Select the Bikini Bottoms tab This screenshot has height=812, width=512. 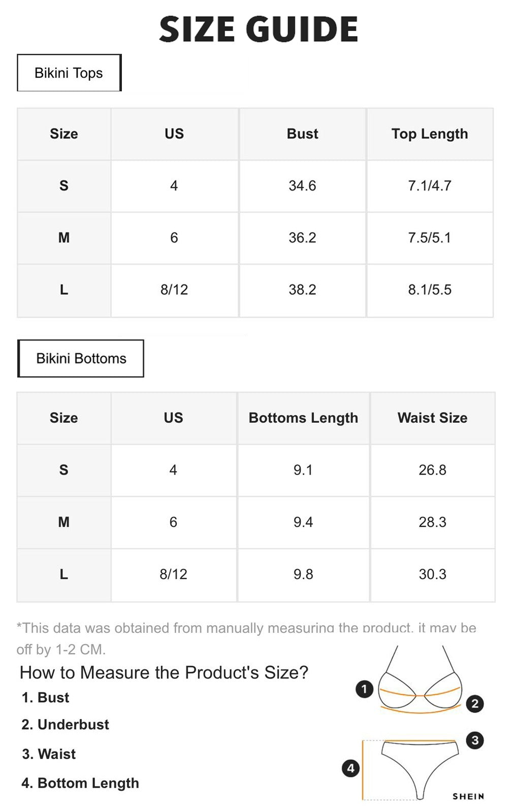[81, 359]
